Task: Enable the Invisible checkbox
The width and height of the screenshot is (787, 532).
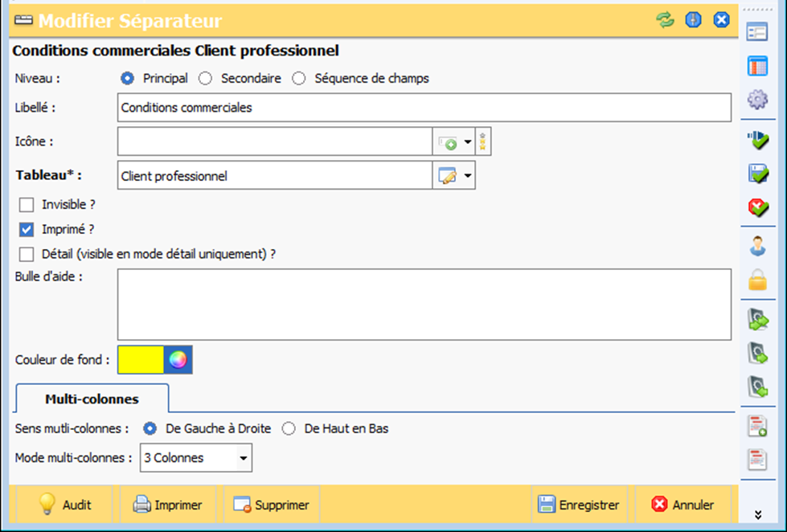Action: pos(27,205)
